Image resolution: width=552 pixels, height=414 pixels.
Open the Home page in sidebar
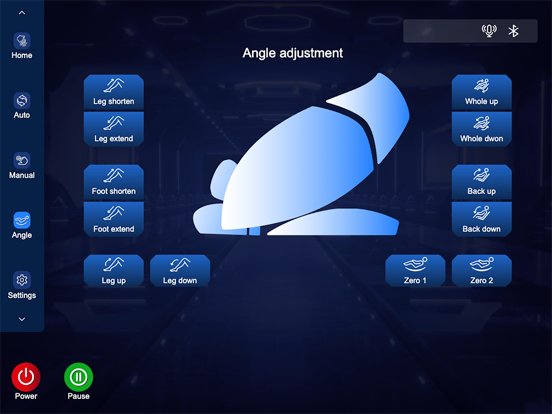pyautogui.click(x=21, y=46)
